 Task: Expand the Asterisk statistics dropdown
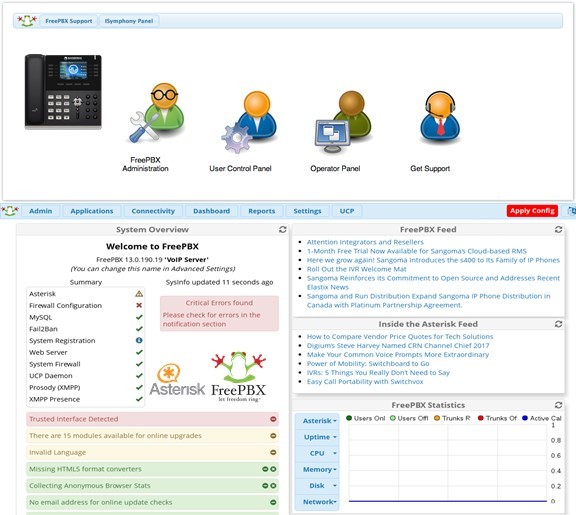(x=317, y=421)
